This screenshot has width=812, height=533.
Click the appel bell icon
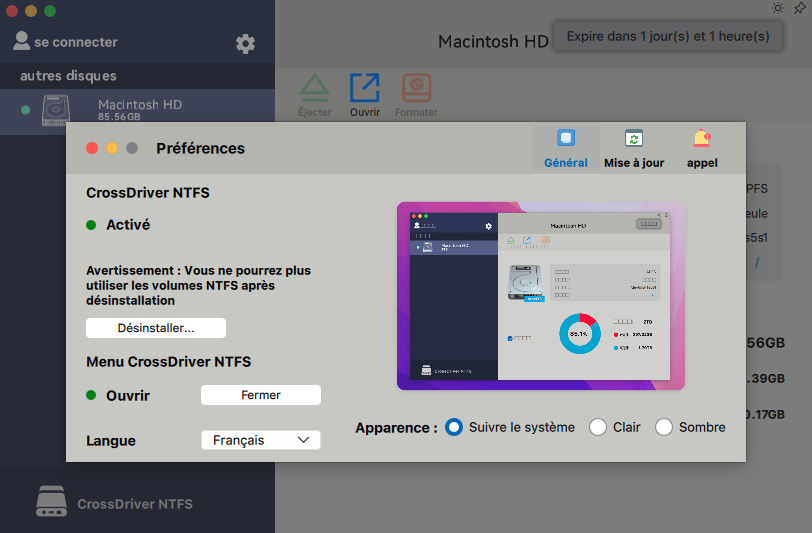702,138
